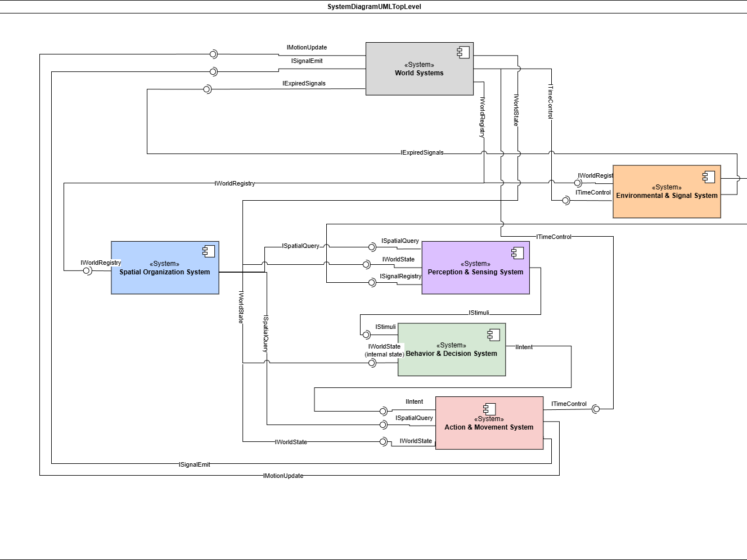The height and width of the screenshot is (560, 747).
Task: Click the Perception & Sensing System component icon
Action: pos(517,253)
